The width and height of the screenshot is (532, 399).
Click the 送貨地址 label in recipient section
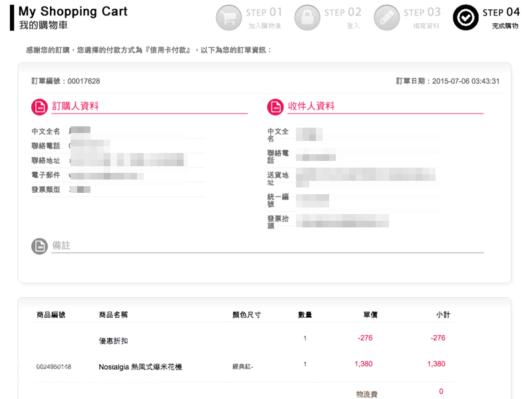(x=278, y=179)
